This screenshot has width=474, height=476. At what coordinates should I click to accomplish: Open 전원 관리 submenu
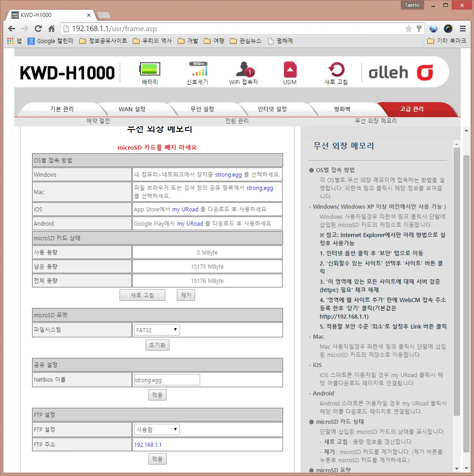point(237,121)
